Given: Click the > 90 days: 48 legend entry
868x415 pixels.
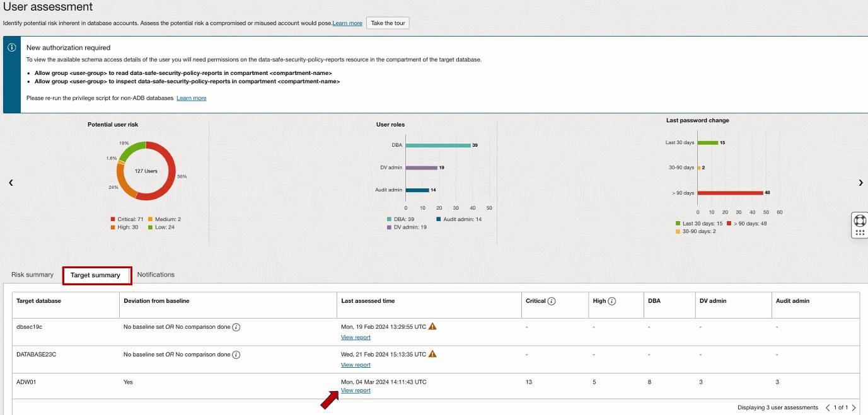Looking at the screenshot, I should click(x=747, y=224).
